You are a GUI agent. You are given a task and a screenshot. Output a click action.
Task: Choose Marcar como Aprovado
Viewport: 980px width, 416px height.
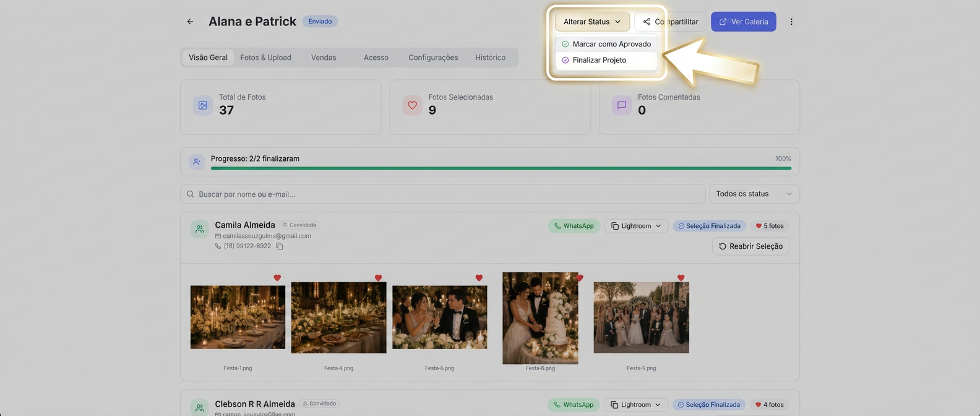click(606, 44)
